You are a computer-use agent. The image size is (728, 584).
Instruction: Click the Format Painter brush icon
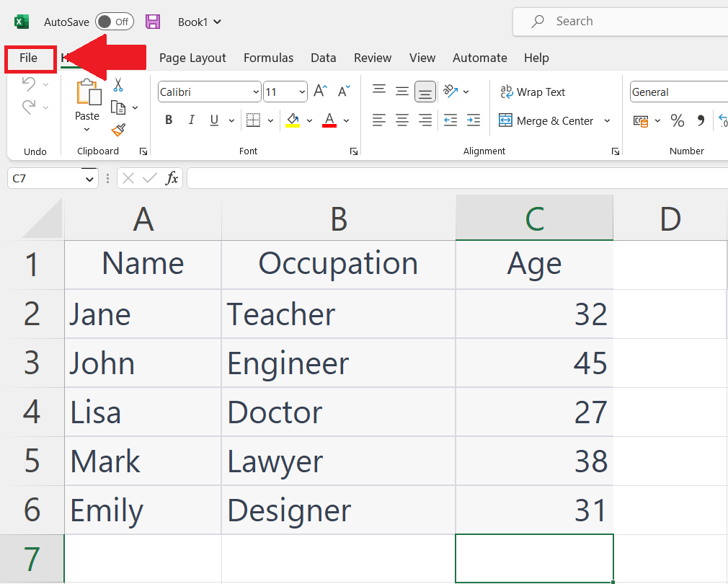[118, 130]
